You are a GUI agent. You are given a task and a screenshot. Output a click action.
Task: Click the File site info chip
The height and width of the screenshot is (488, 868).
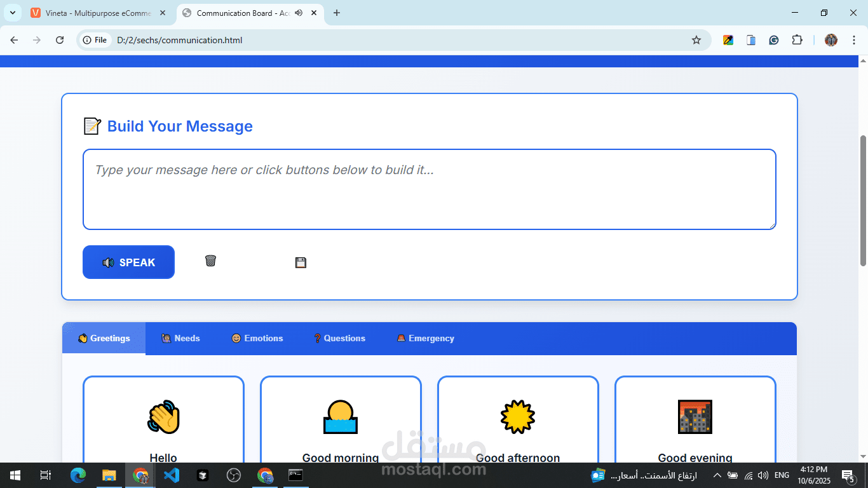tap(95, 40)
